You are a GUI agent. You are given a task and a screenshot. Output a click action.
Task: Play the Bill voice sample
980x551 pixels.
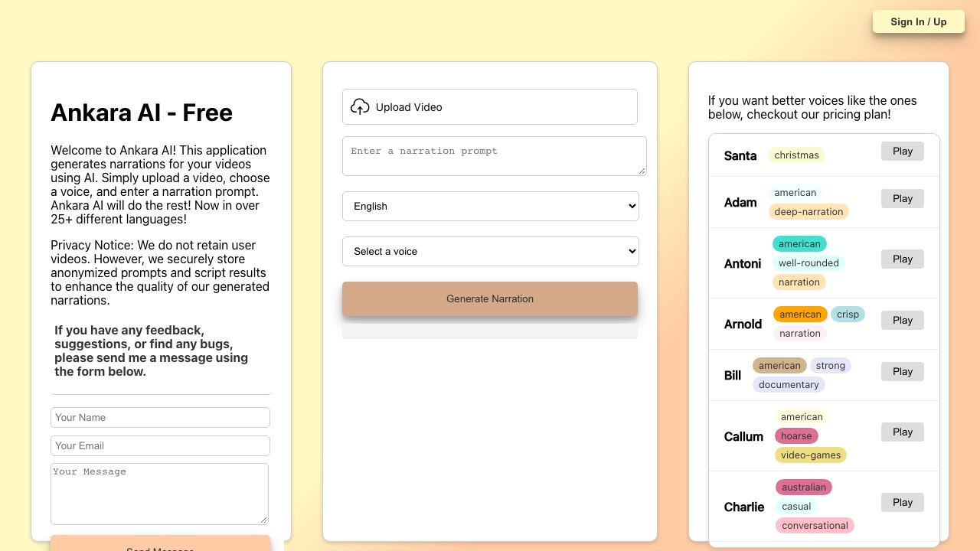(903, 371)
